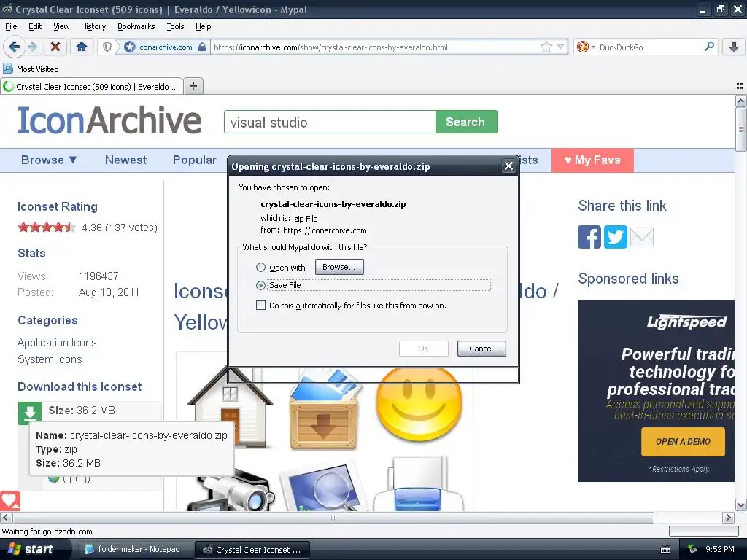Viewport: 747px width, 560px height.
Task: Open the monitor with magnifier icon thumbnail
Action: point(325,486)
